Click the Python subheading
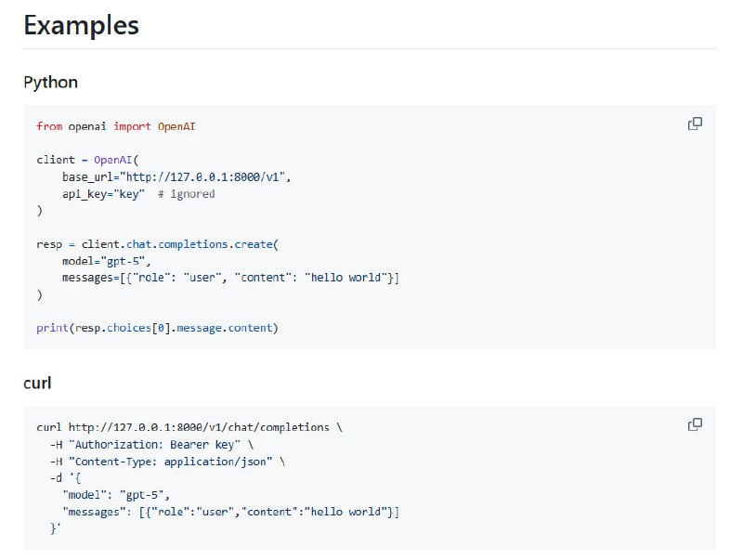 pos(50,83)
